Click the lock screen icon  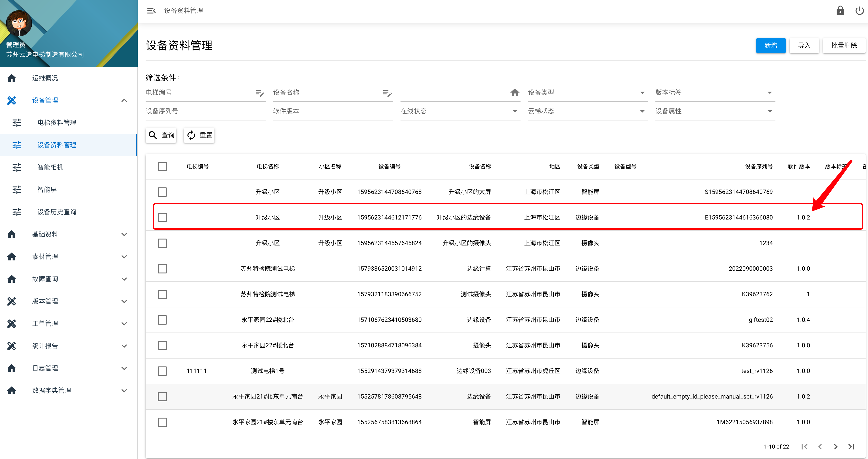[840, 11]
